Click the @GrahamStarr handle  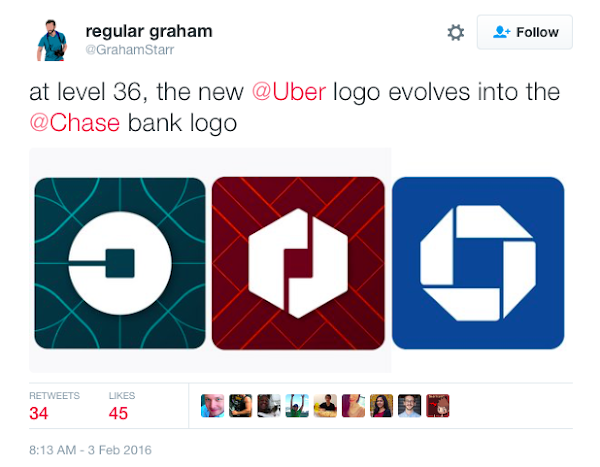[x=130, y=50]
